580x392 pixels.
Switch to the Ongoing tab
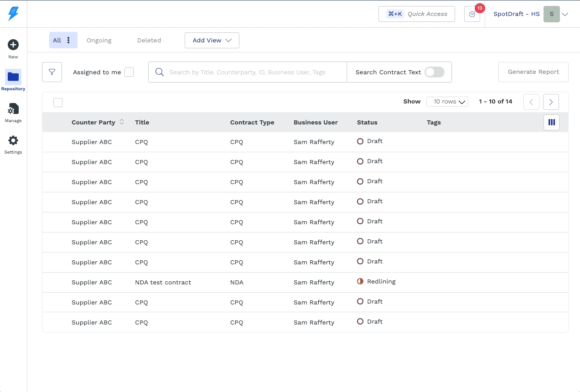tap(99, 40)
